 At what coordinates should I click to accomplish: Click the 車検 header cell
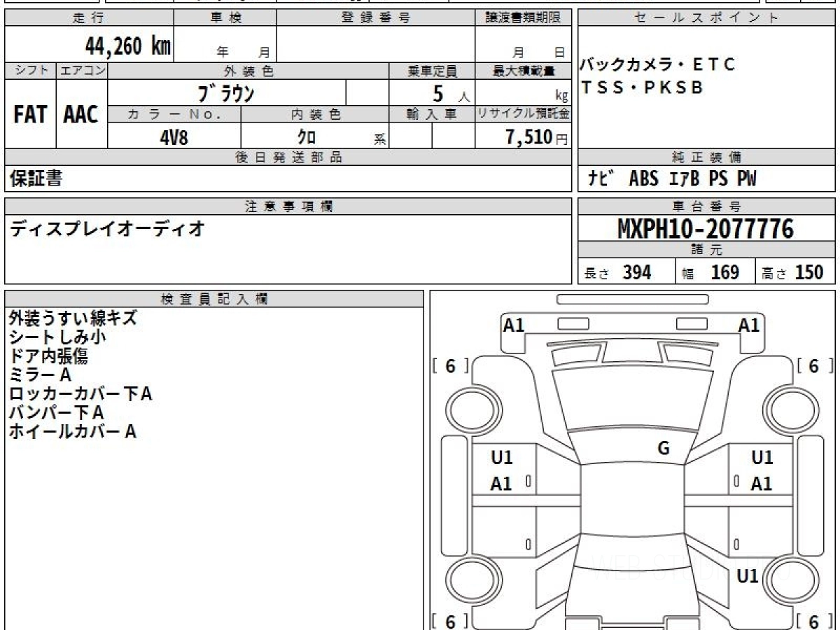coord(225,18)
